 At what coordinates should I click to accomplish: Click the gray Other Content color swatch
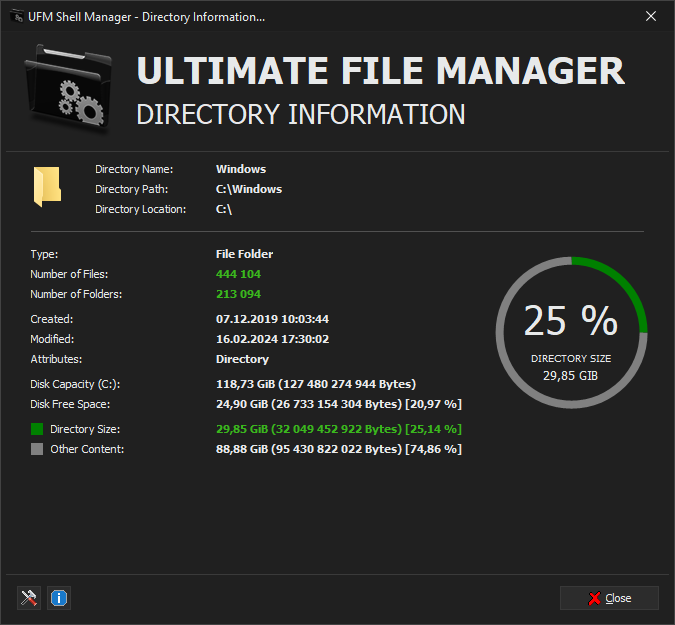coord(37,449)
